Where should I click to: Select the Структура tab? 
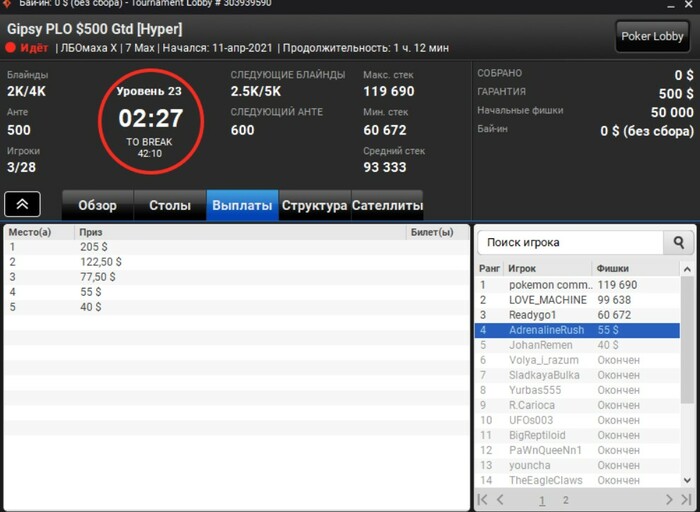pyautogui.click(x=314, y=205)
